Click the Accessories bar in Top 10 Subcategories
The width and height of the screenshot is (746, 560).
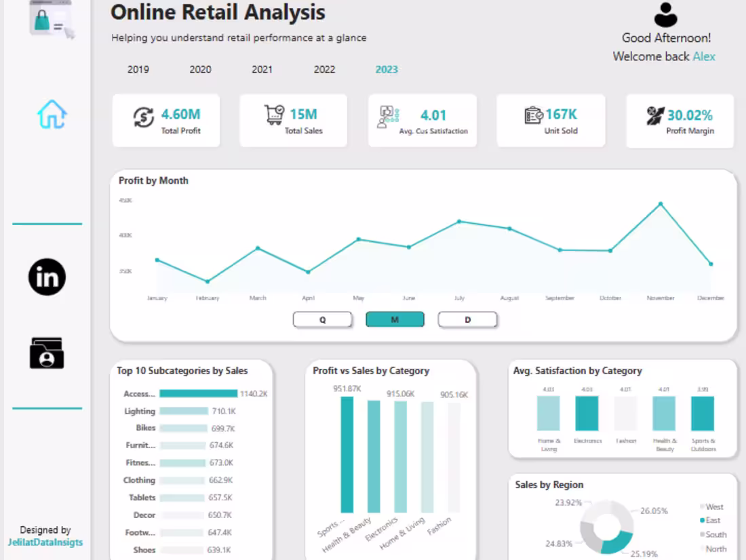[199, 393]
